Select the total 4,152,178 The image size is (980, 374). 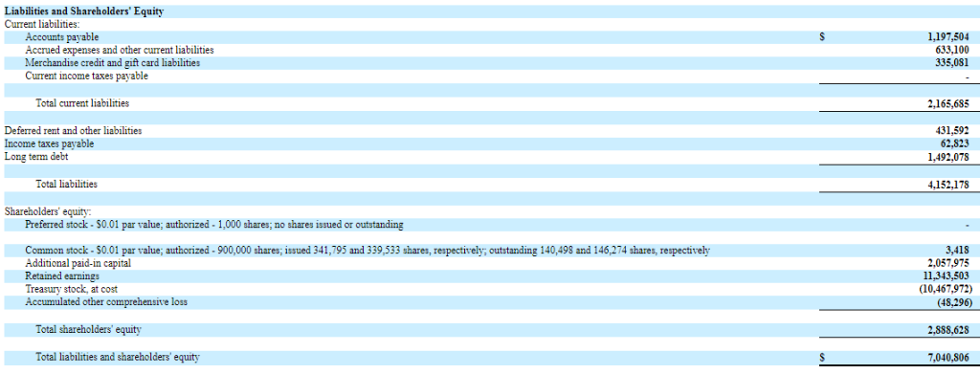(x=948, y=186)
